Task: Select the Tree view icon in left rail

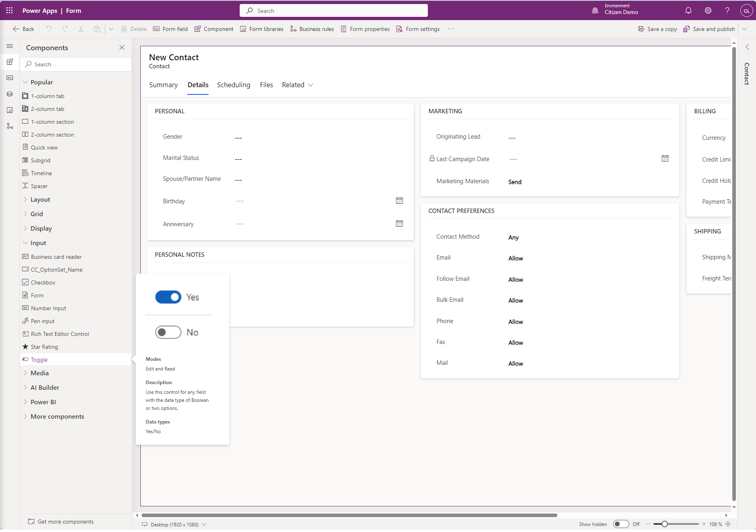Action: pos(10,94)
